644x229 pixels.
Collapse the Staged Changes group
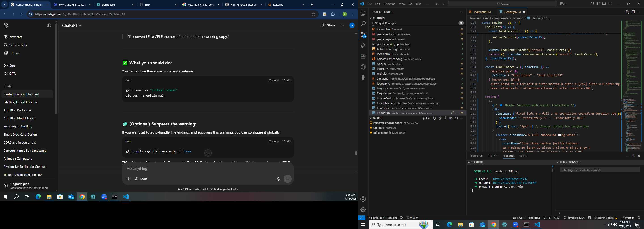coord(373,23)
